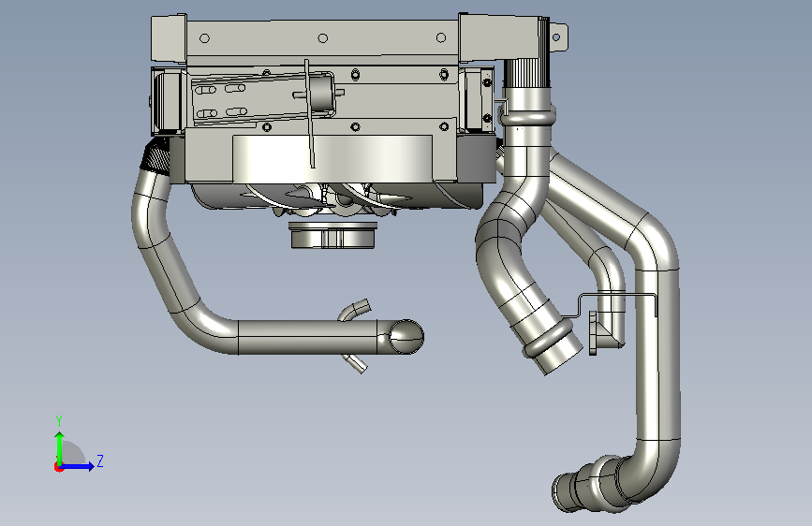812x526 pixels.
Task: Select the "Z" axis label
Action: click(x=100, y=460)
